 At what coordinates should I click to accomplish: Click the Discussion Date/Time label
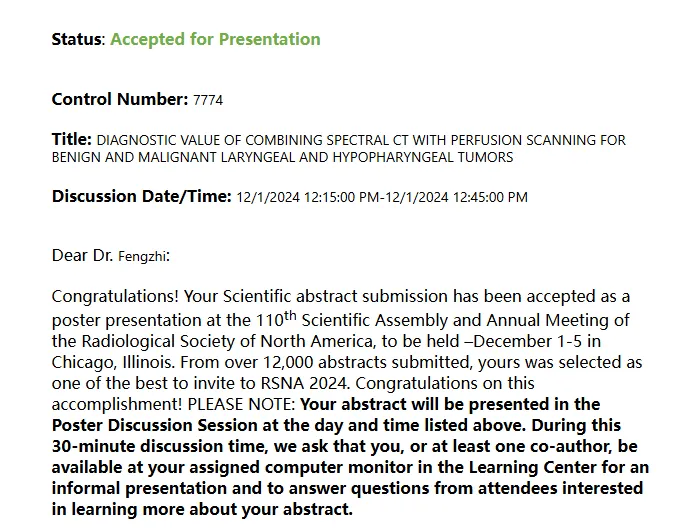[x=142, y=196]
